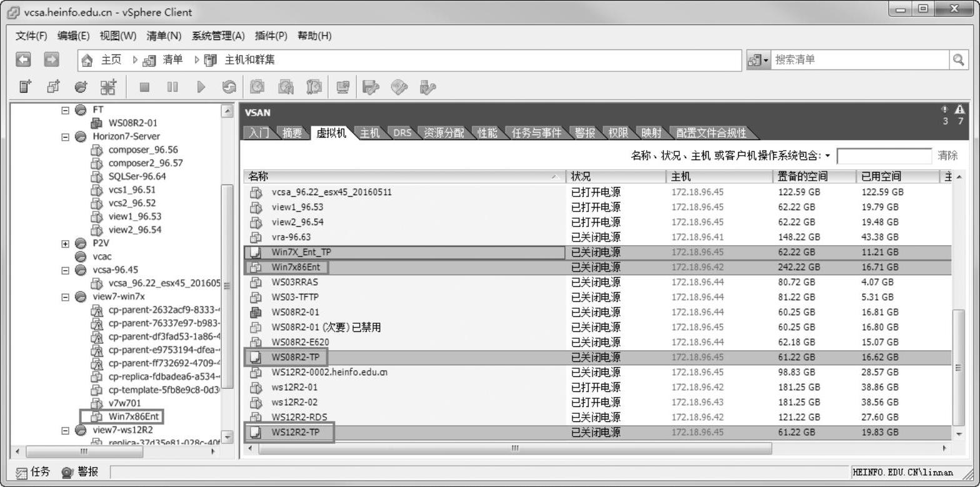
Task: Select the vcac tree item
Action: tap(102, 257)
